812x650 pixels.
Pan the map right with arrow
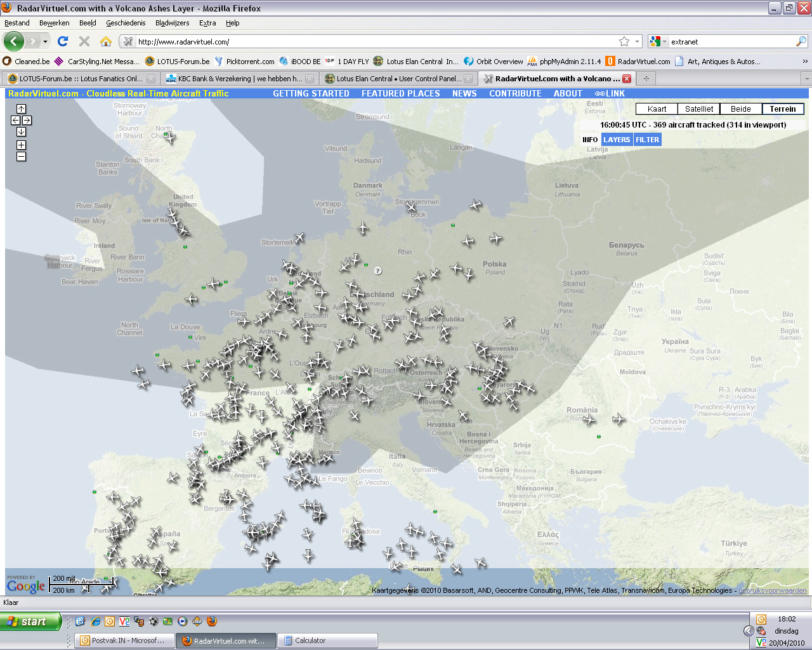click(27, 120)
